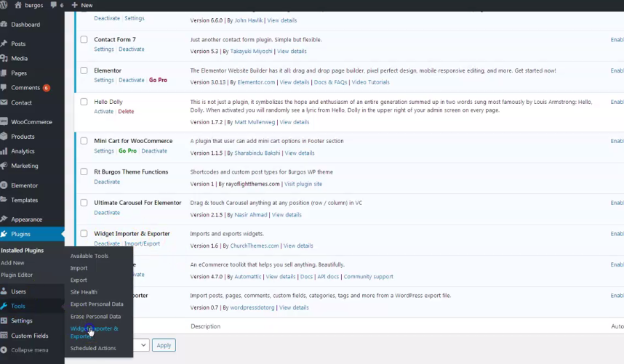Click the Collapse menu arrow icon
Image resolution: width=624 pixels, height=364 pixels.
(4, 350)
